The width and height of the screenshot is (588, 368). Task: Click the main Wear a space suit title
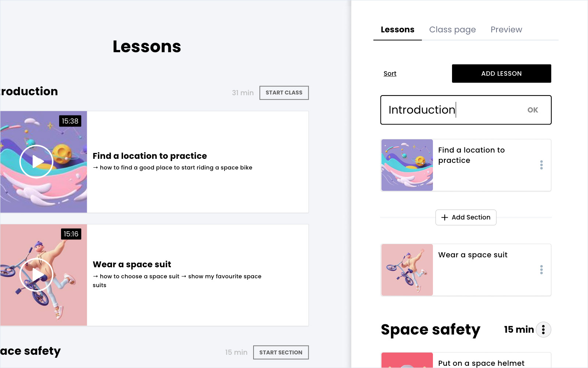point(132,264)
